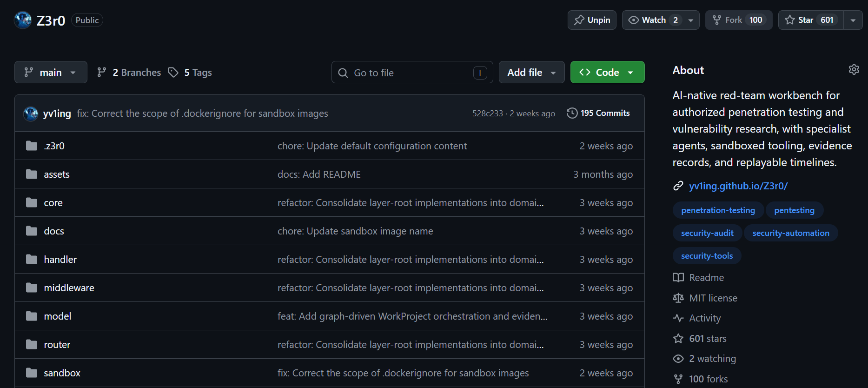Open the latest commit message about .dockerignore

[202, 114]
